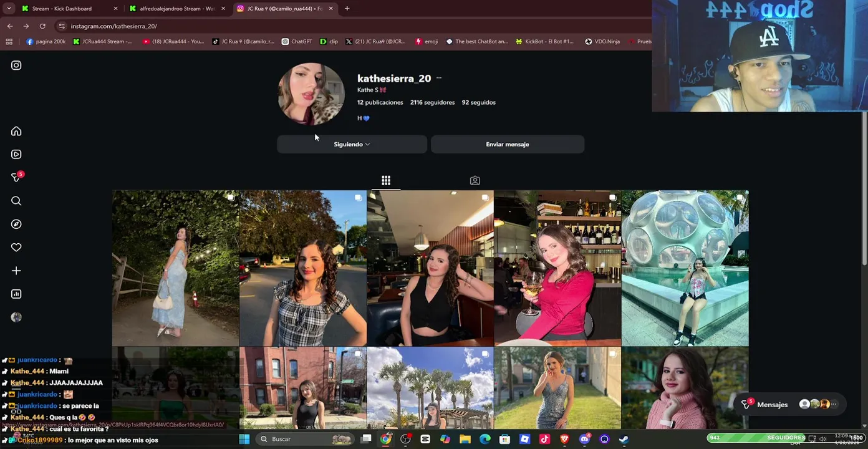Open the dashboard chart icon in sidebar
868x449 pixels.
16,294
